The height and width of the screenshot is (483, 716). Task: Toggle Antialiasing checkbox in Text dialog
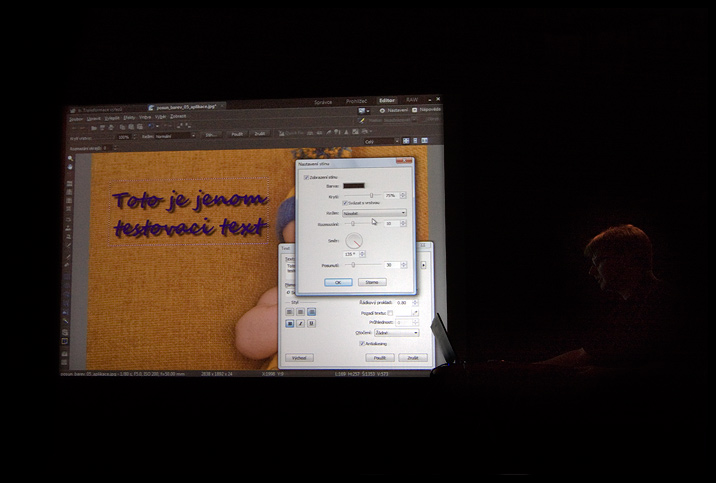click(x=362, y=343)
